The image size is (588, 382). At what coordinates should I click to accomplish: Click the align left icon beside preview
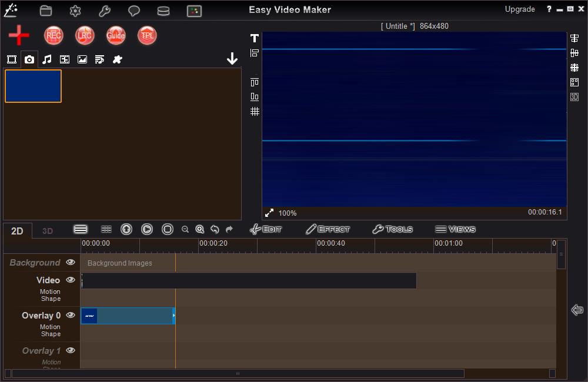[x=255, y=53]
